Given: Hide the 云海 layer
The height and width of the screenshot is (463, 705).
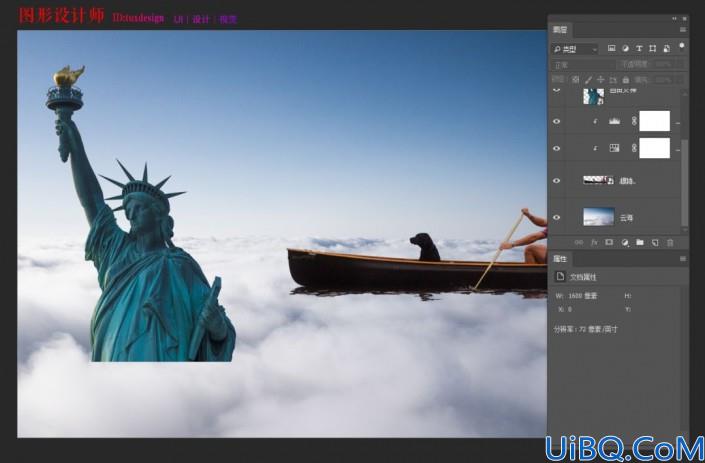Looking at the screenshot, I should pyautogui.click(x=557, y=218).
